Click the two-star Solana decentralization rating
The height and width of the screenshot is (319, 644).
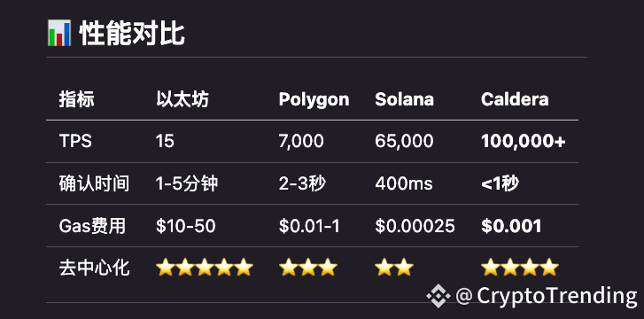[x=394, y=268]
